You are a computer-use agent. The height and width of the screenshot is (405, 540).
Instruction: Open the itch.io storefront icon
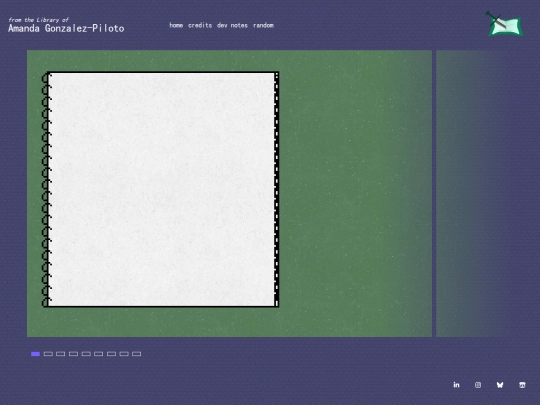[522, 385]
